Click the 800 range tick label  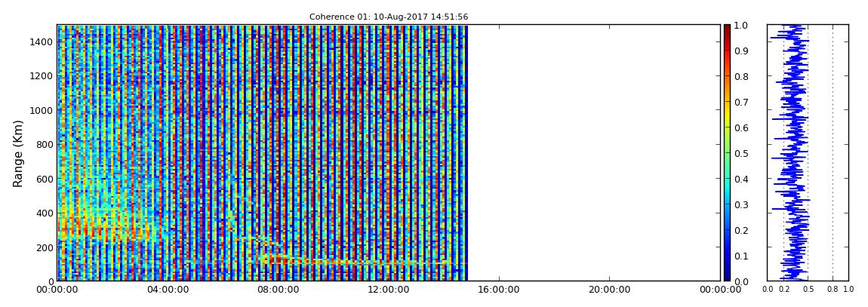click(43, 144)
